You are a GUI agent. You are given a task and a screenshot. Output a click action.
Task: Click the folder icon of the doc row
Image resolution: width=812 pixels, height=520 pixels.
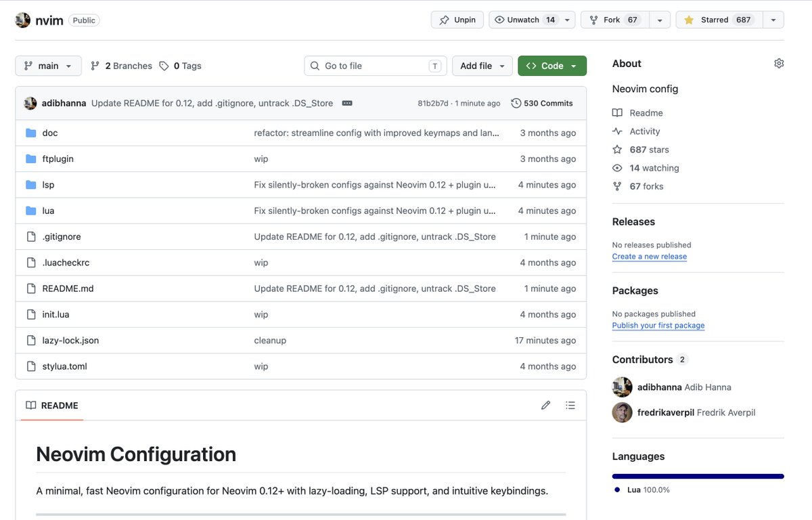tap(30, 133)
